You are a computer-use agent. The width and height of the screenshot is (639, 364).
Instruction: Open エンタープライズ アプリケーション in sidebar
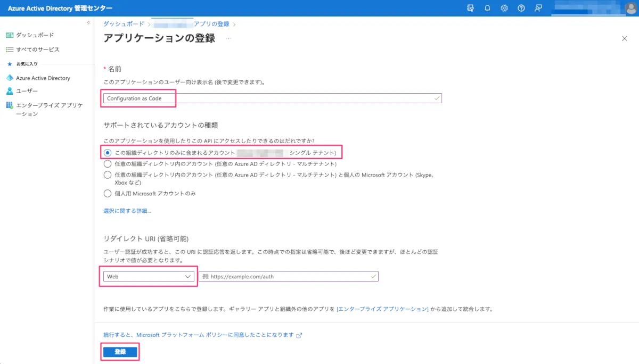click(x=50, y=110)
